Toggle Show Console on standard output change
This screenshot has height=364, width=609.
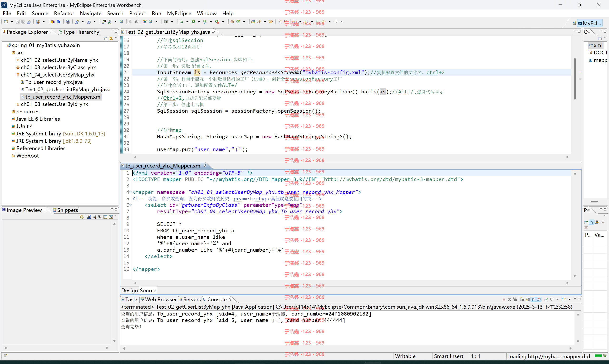point(533,299)
